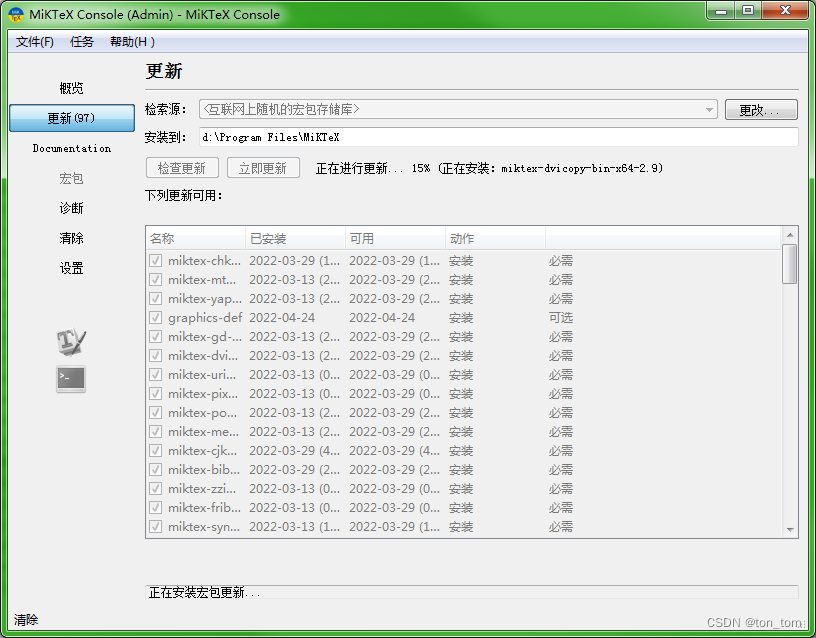Open the 设置 settings page

click(71, 268)
